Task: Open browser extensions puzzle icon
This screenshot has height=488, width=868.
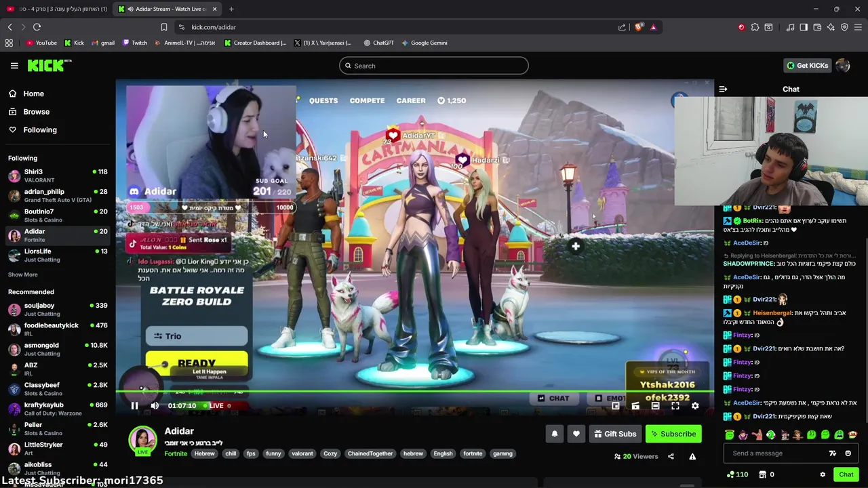Action: tap(755, 27)
